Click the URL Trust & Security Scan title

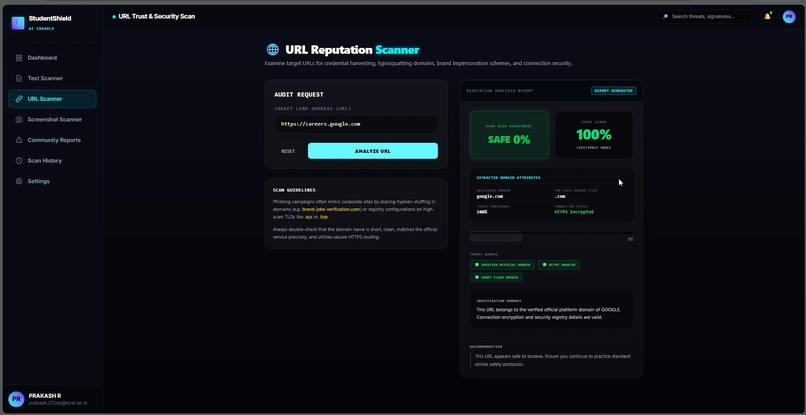click(x=157, y=16)
